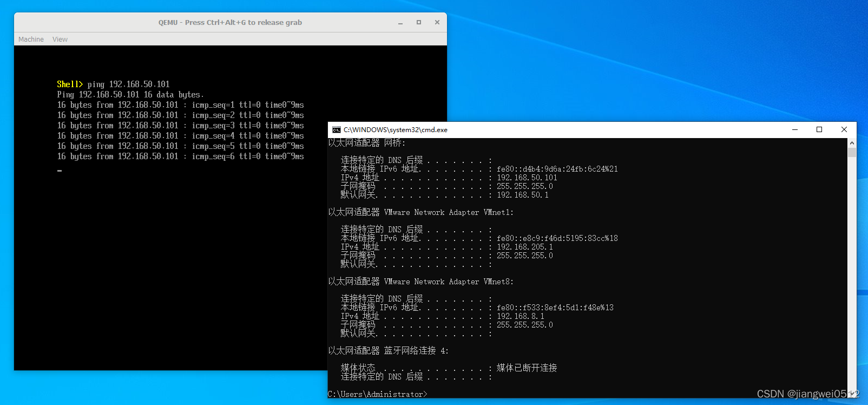Click the C:\Users\Administrator> prompt line
868x405 pixels.
(x=377, y=394)
